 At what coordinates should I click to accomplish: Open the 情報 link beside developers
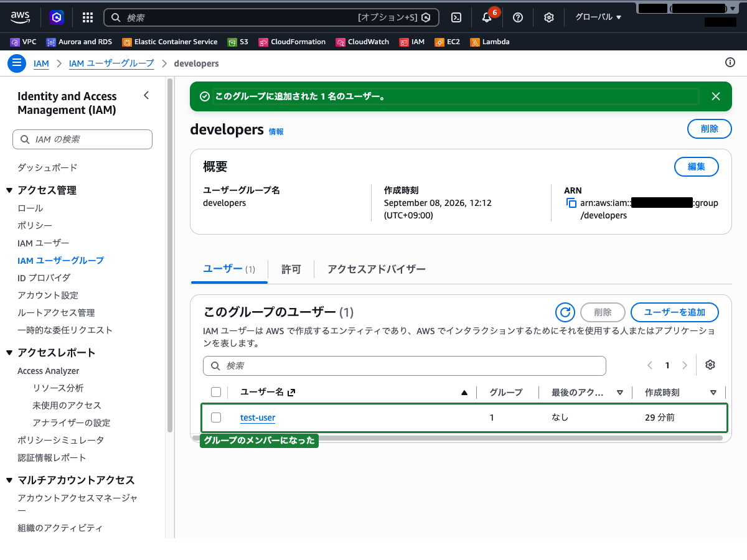276,131
